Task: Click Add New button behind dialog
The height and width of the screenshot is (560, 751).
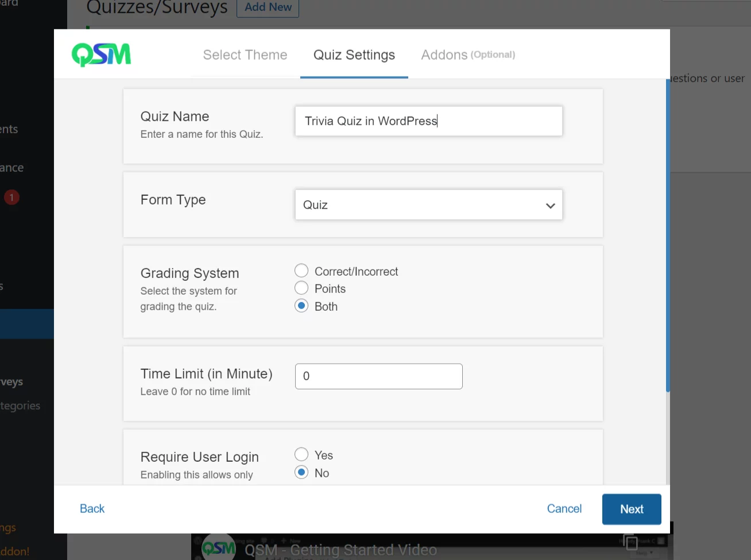Action: tap(268, 7)
